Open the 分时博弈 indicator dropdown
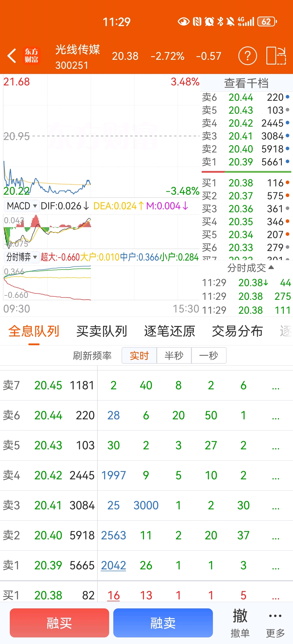Image resolution: width=293 pixels, height=644 pixels. click(x=22, y=257)
